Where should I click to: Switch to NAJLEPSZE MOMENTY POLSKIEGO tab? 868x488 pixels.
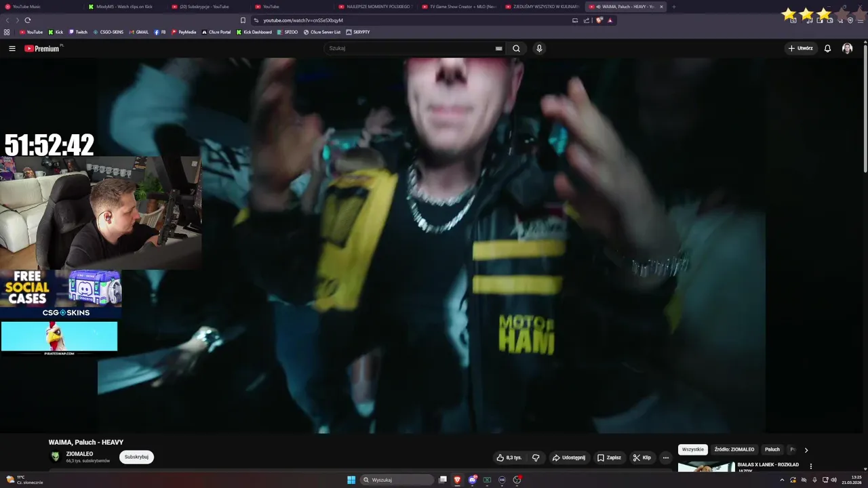pyautogui.click(x=374, y=7)
